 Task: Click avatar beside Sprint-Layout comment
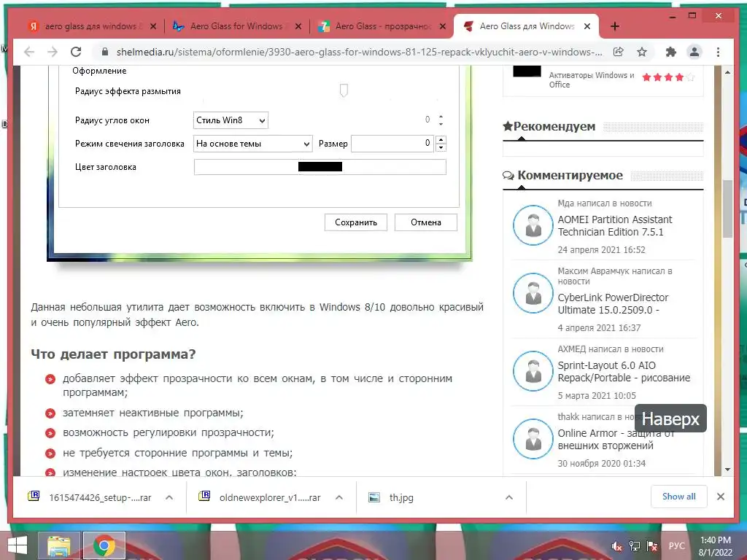[533, 371]
